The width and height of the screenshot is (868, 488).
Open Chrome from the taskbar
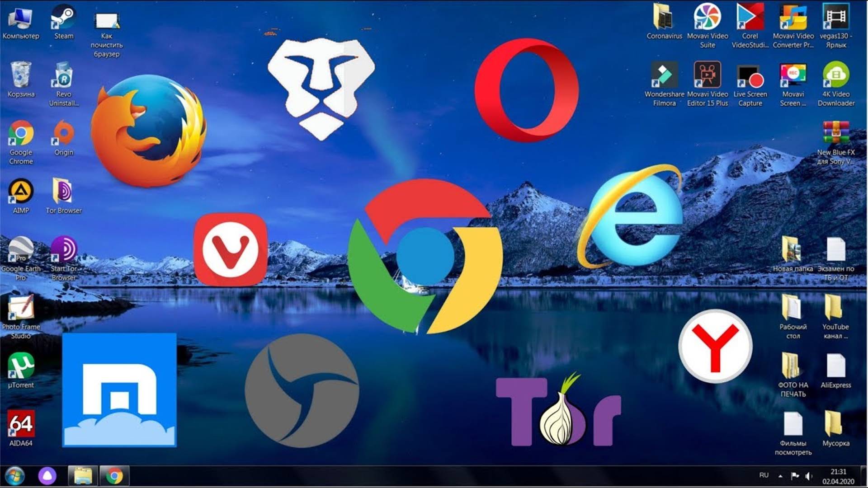114,476
